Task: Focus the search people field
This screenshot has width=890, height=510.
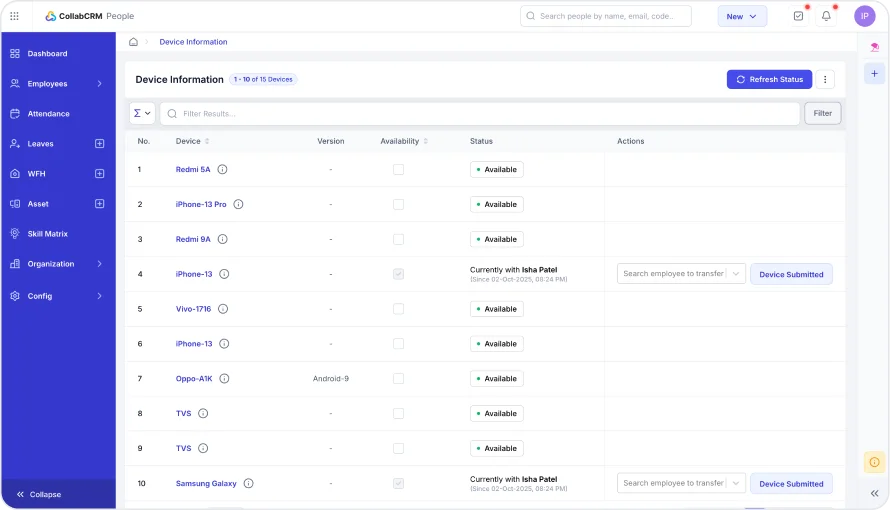Action: tap(606, 16)
